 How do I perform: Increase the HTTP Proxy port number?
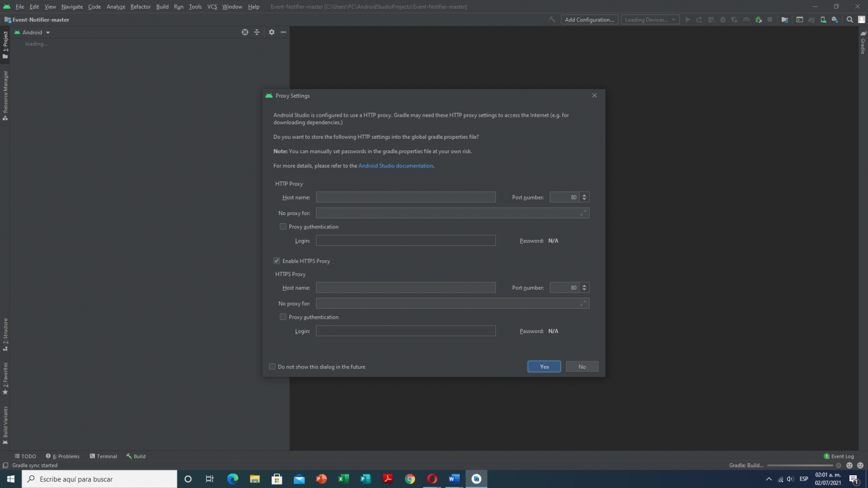click(584, 195)
